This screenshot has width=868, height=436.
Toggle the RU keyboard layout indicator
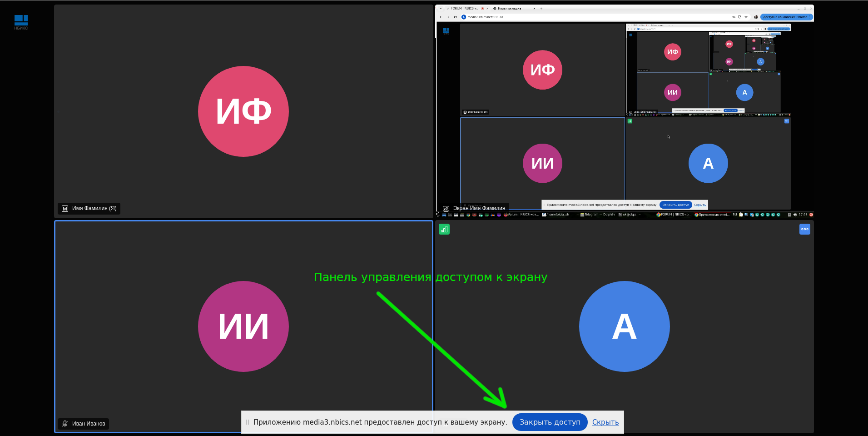tap(734, 215)
